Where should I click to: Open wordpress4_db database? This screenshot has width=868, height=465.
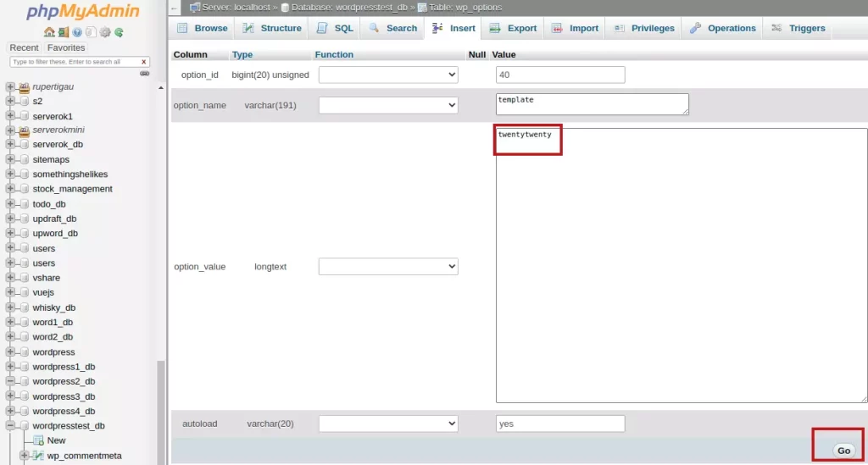pyautogui.click(x=64, y=412)
